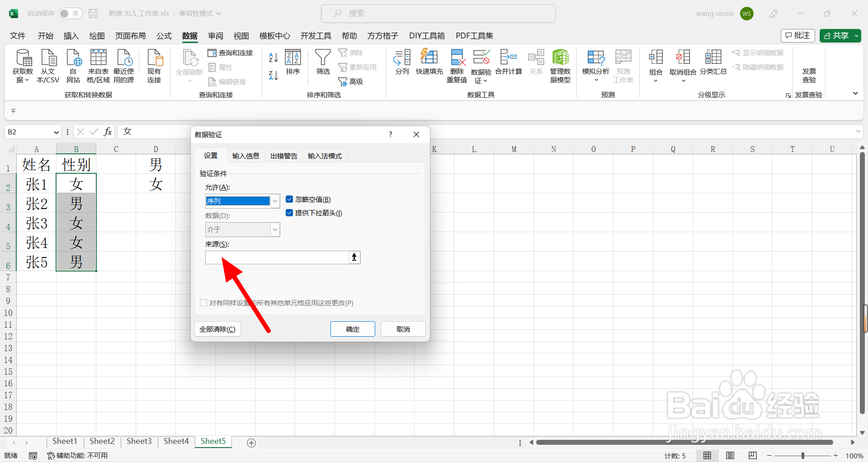The width and height of the screenshot is (868, 462).
Task: Click the horizontal scrollbar thumb
Action: click(684, 442)
